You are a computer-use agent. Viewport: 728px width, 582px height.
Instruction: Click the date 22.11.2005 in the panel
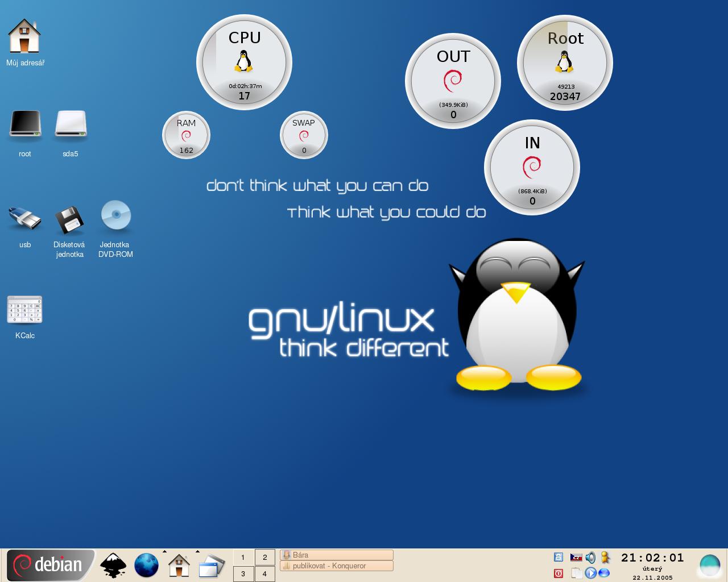652,577
